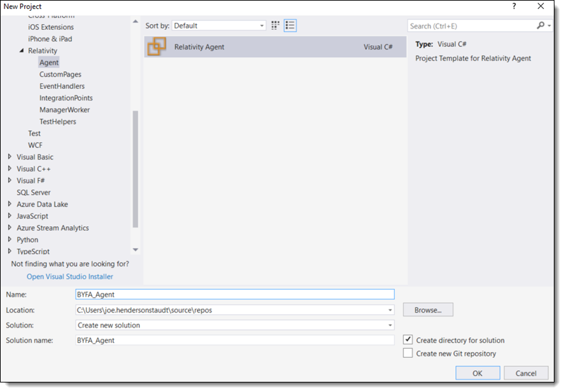The width and height of the screenshot is (564, 392).
Task: Expand the Visual Basic node
Action: point(10,157)
